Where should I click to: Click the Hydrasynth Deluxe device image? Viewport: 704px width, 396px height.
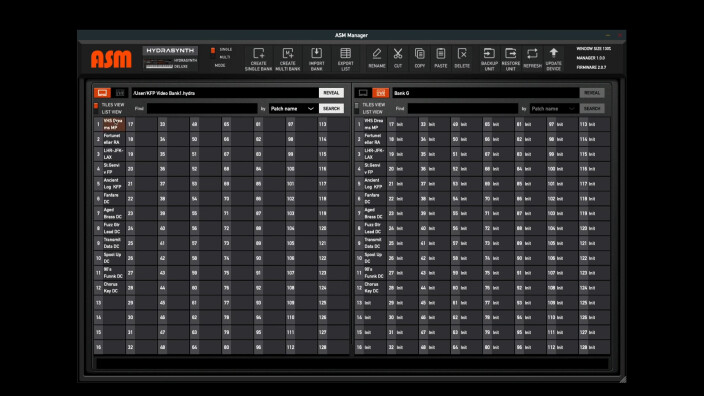click(170, 59)
